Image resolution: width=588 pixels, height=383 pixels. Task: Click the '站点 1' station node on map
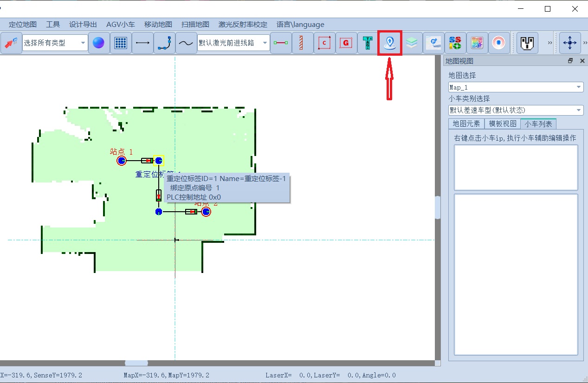coord(122,161)
